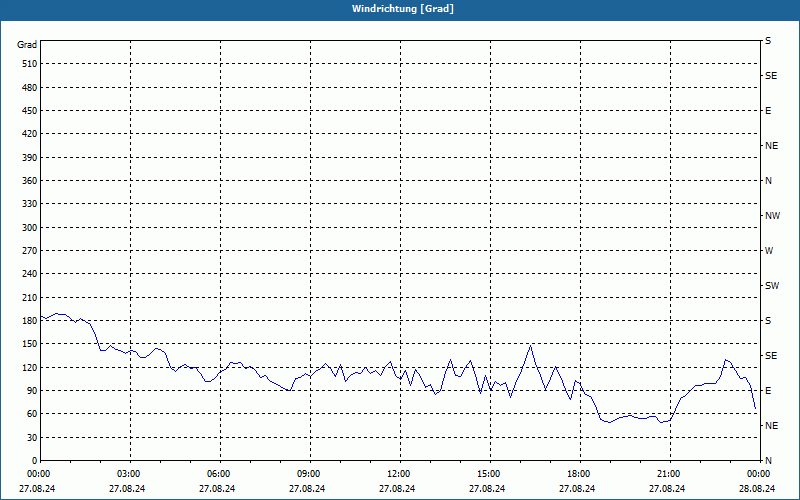Click the 60 degree axis label
Screen dimensions: 800x500
33,414
